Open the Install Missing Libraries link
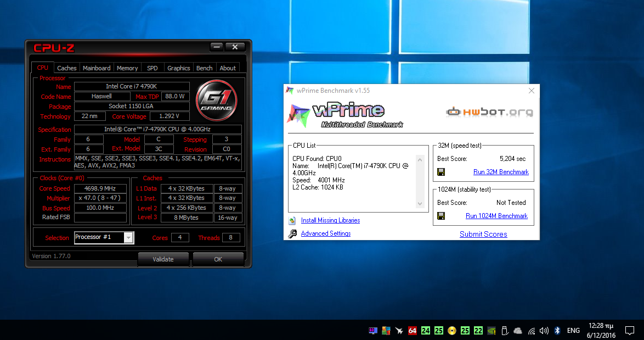The width and height of the screenshot is (644, 340). [330, 220]
